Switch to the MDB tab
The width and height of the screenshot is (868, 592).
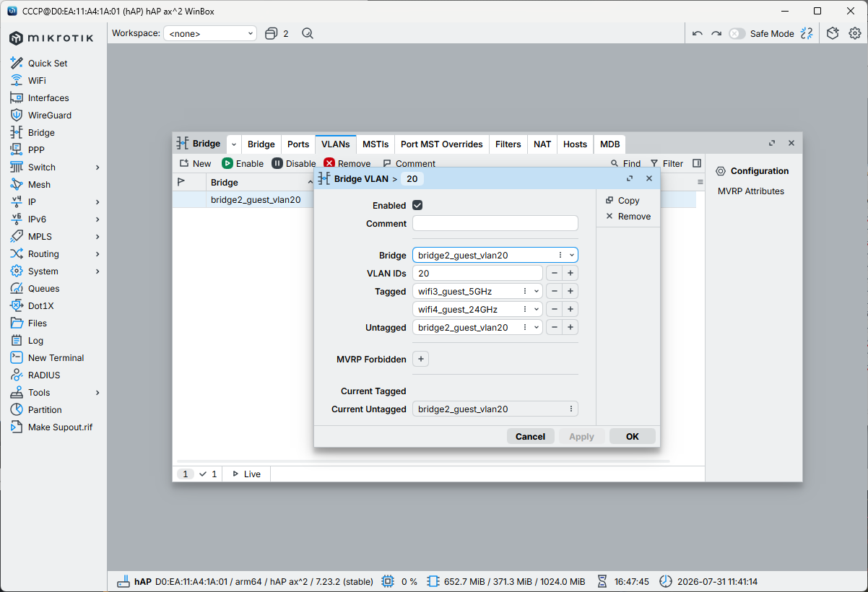pos(610,144)
